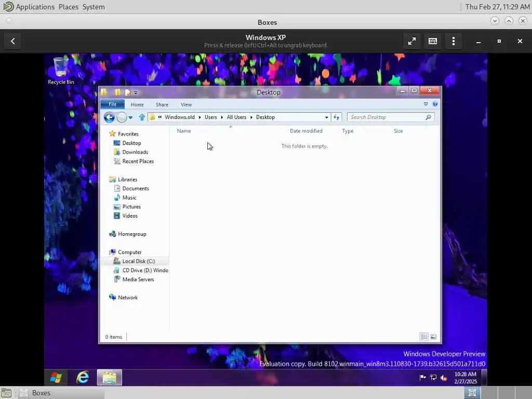Click Users in the address path
This screenshot has height=399, width=532.
(211, 117)
